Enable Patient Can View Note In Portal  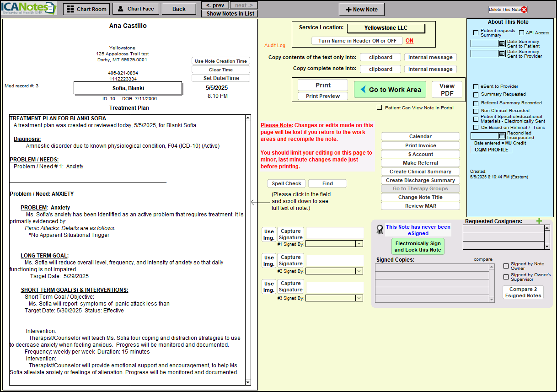[379, 107]
